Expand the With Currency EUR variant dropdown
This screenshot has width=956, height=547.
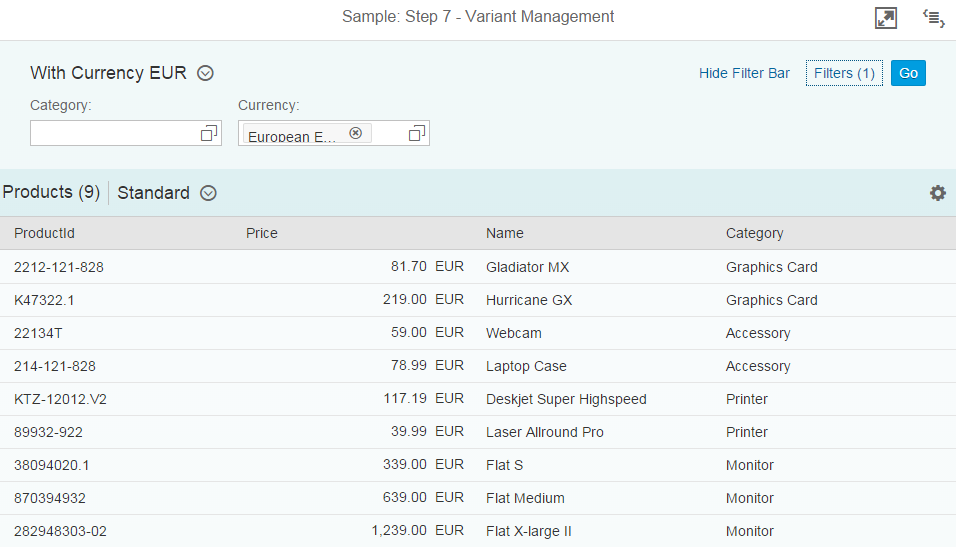pyautogui.click(x=206, y=73)
